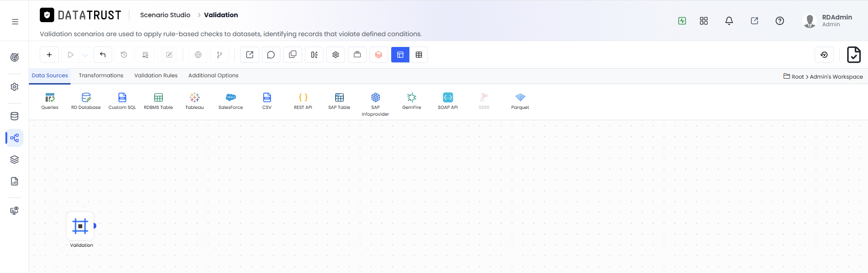Viewport: 868px width, 273px height.
Task: Click the Validation breadcrumb text
Action: tap(221, 15)
